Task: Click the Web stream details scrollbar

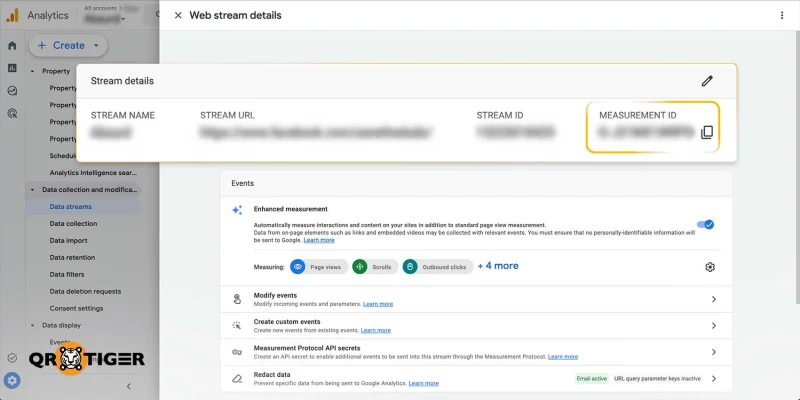Action: pyautogui.click(x=797, y=166)
